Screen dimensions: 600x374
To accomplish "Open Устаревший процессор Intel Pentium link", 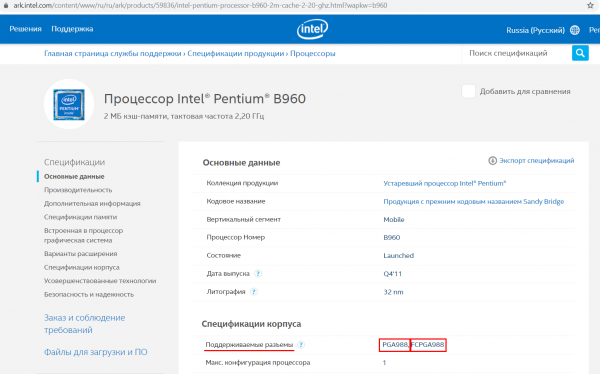I will pyautogui.click(x=445, y=183).
